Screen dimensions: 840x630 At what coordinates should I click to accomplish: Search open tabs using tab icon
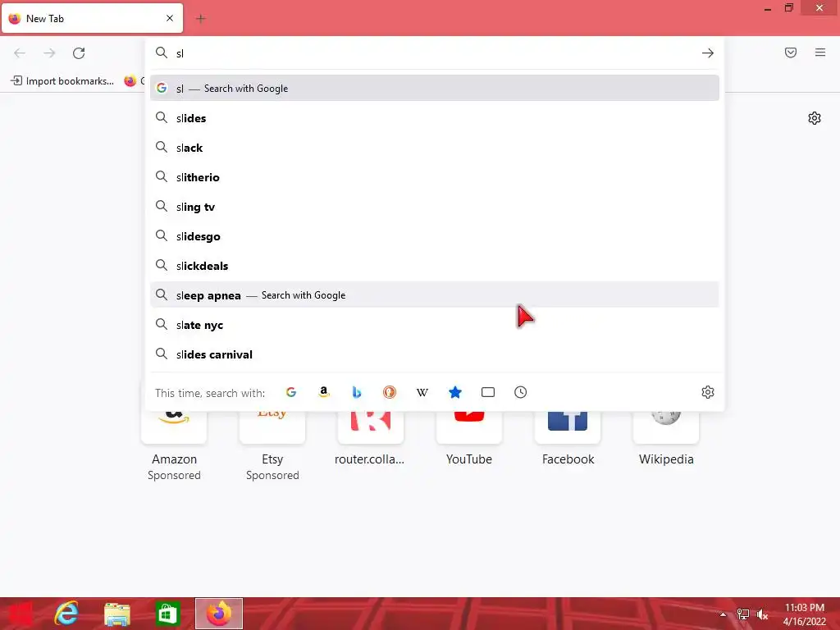pos(488,392)
